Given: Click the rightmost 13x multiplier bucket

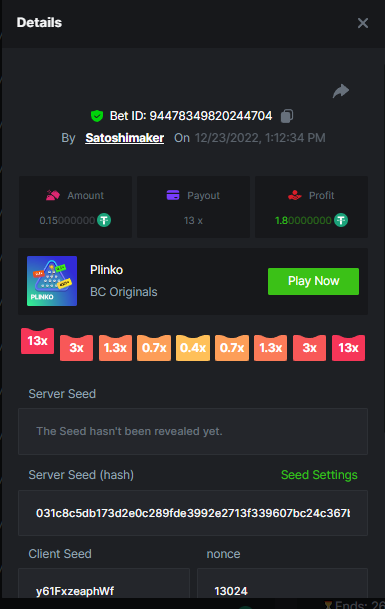Looking at the screenshot, I should point(348,348).
